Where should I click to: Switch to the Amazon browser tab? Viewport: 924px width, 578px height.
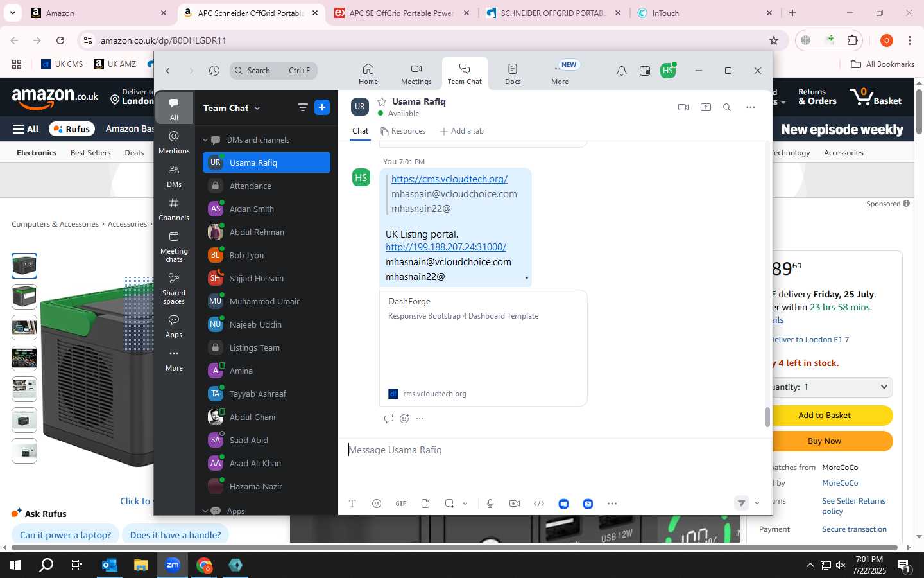[x=99, y=13]
